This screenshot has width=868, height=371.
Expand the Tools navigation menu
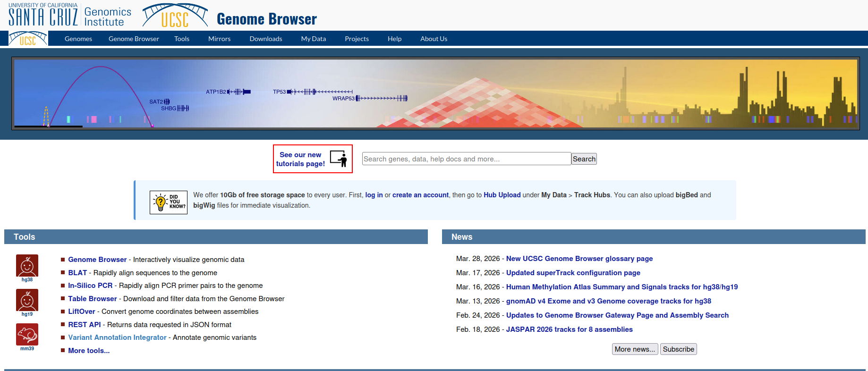pos(181,39)
